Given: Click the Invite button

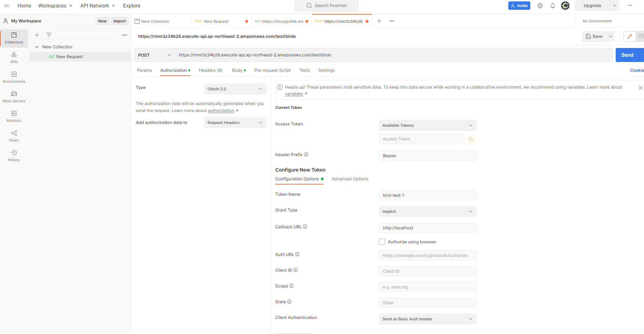Looking at the screenshot, I should coord(519,6).
